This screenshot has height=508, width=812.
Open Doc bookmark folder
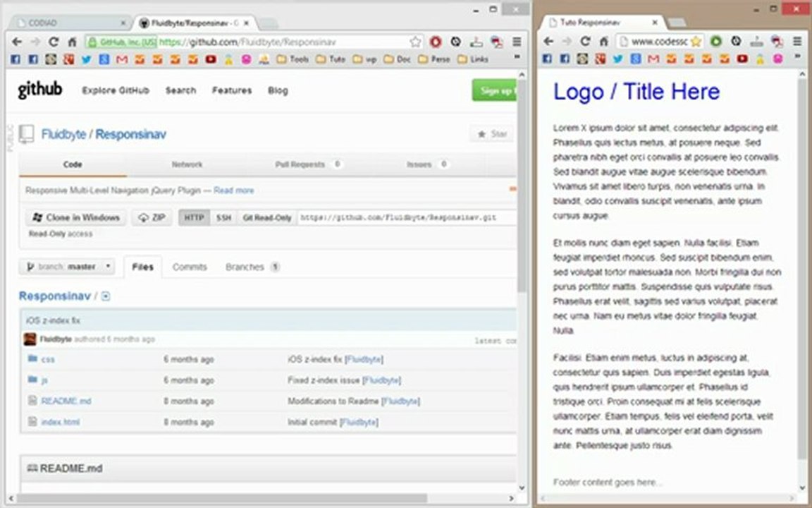[x=398, y=59]
